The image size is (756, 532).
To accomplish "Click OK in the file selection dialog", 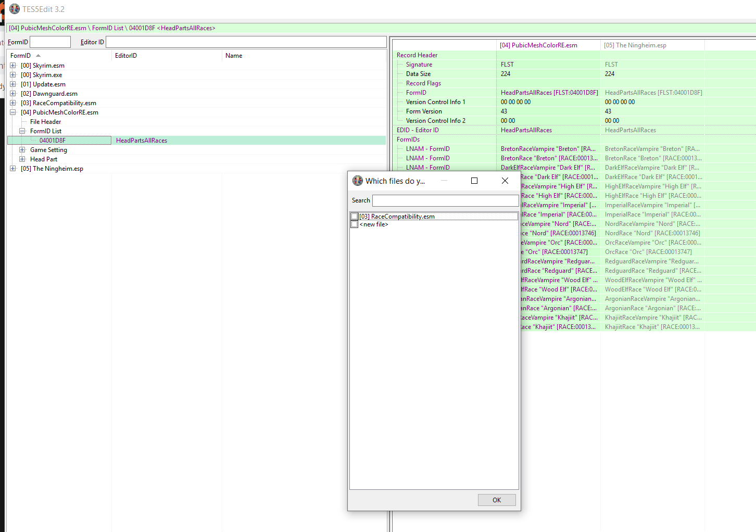I will tap(497, 500).
